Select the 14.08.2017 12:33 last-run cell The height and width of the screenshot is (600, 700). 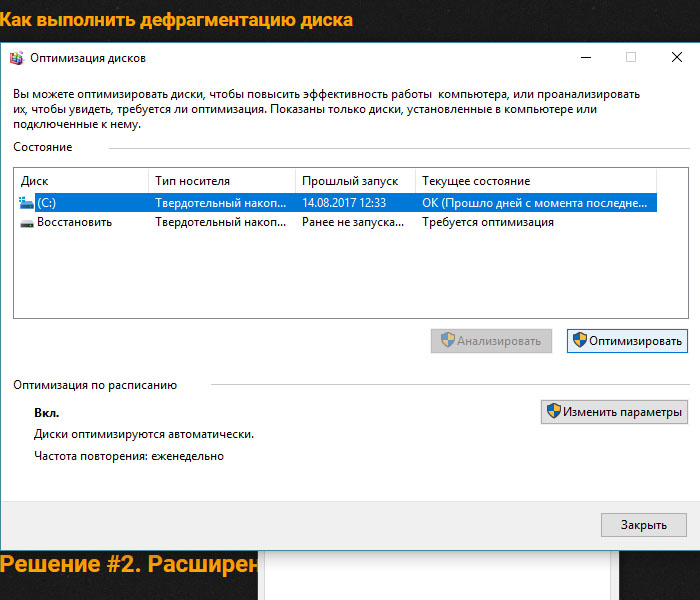click(x=344, y=203)
